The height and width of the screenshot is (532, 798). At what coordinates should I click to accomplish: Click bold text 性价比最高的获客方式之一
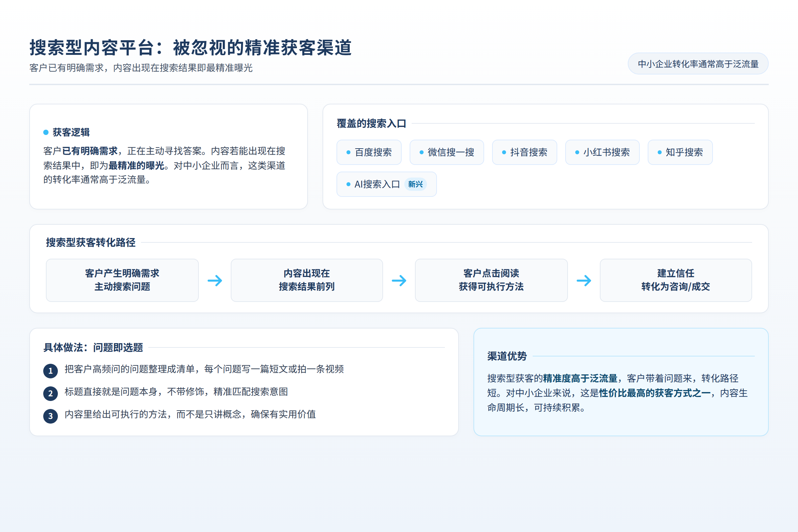click(x=655, y=393)
